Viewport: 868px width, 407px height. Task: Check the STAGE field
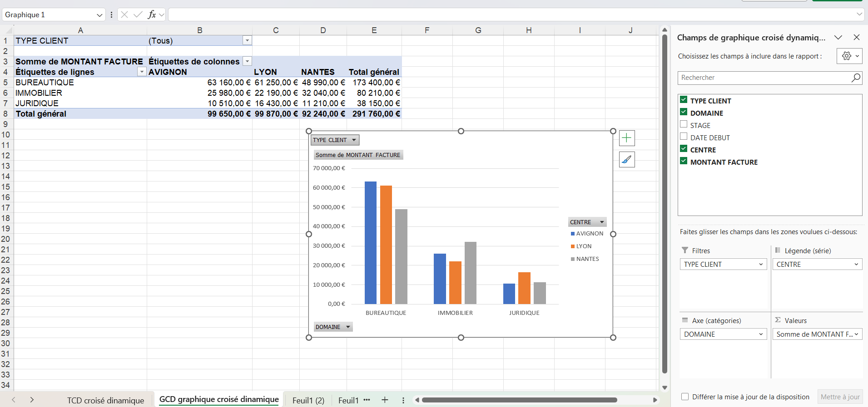click(x=684, y=124)
